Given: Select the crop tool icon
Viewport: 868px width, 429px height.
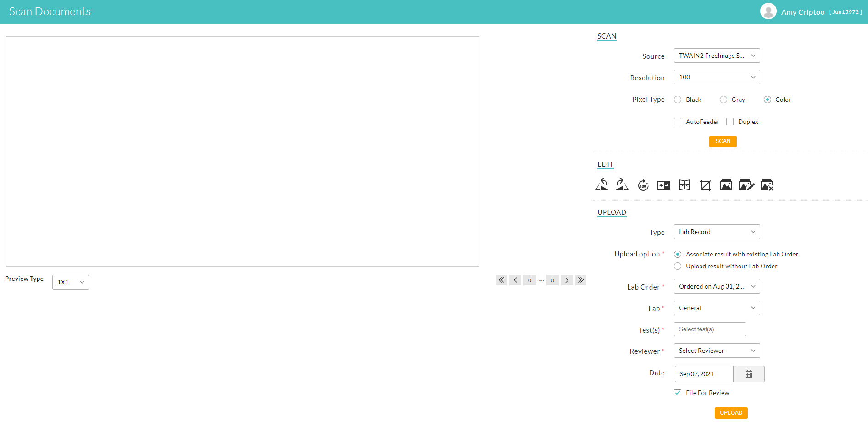Looking at the screenshot, I should point(705,185).
